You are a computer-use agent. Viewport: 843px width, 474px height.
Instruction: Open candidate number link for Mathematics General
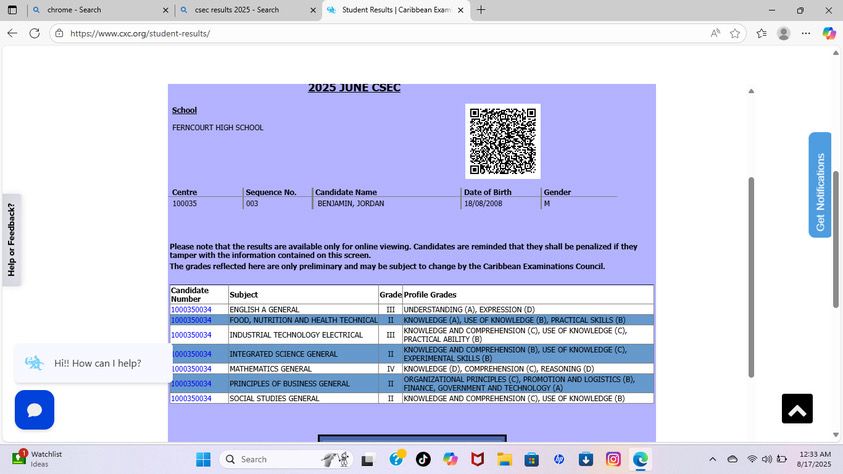point(191,369)
